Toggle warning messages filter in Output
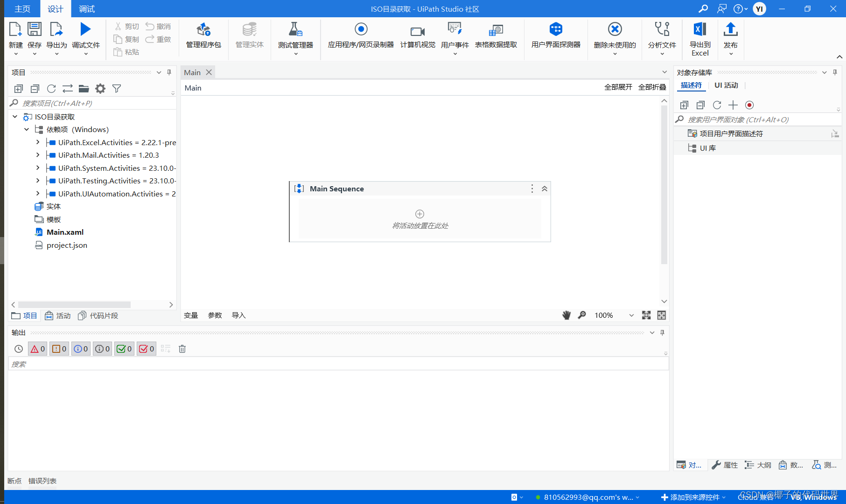This screenshot has width=846, height=504. click(59, 349)
